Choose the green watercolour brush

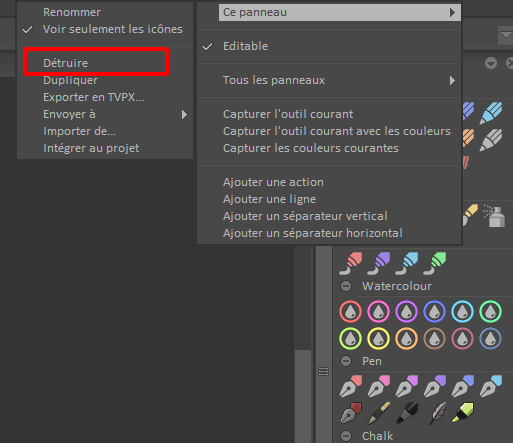pos(491,311)
